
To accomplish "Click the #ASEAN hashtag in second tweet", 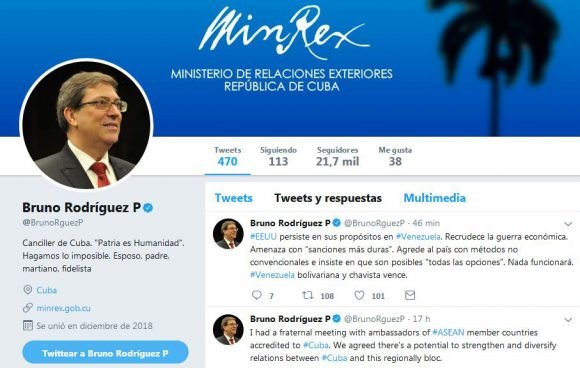I will point(448,332).
